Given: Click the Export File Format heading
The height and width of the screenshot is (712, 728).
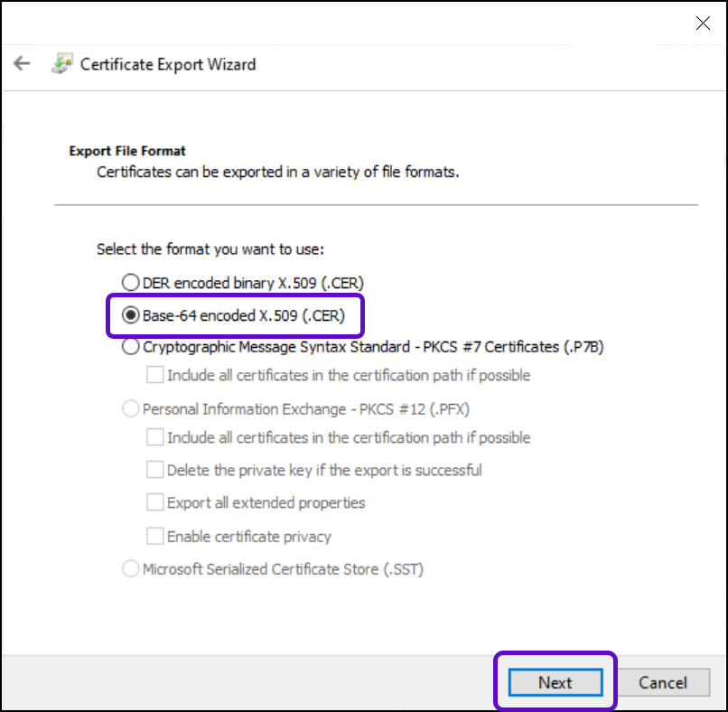Looking at the screenshot, I should pyautogui.click(x=127, y=151).
